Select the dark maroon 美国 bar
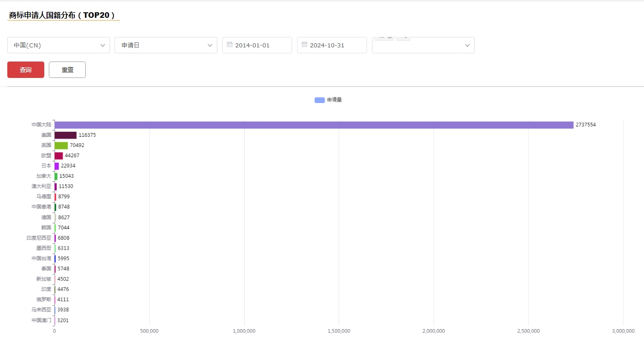Image resolution: width=644 pixels, height=340 pixels. pos(65,135)
